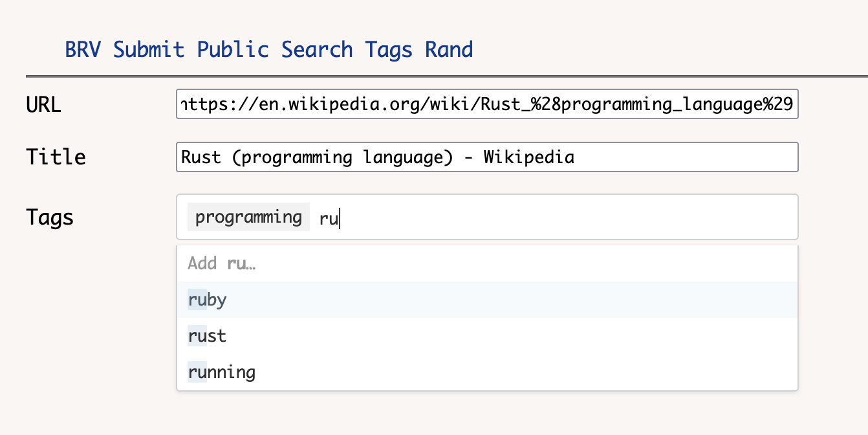Click the "URL" form label
The height and width of the screenshot is (435, 868).
[x=43, y=105]
